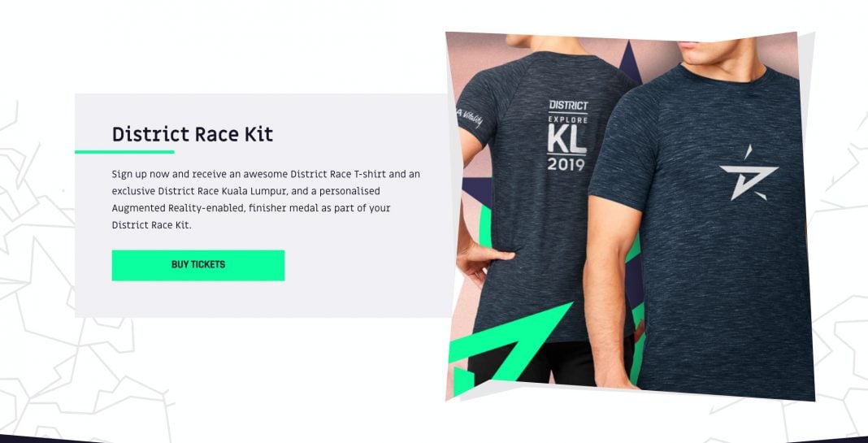Click the DISTRICT wordmark on back T-shirt

(568, 105)
